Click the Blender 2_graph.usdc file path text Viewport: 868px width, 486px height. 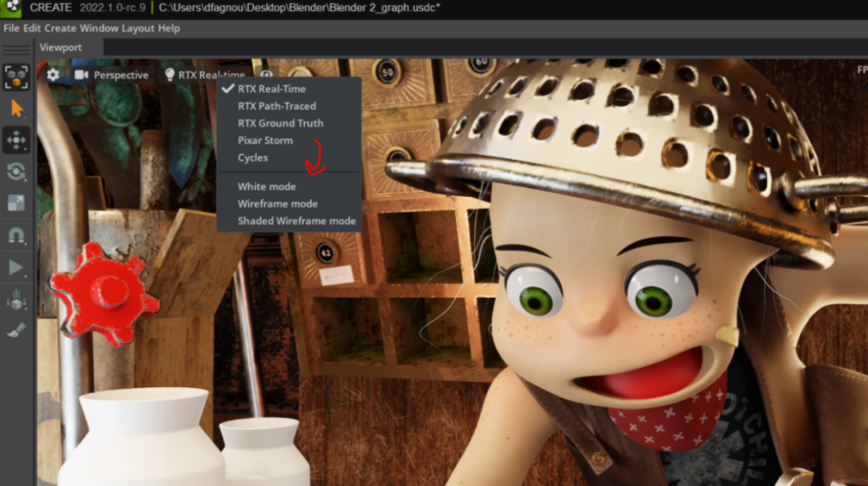pos(299,8)
